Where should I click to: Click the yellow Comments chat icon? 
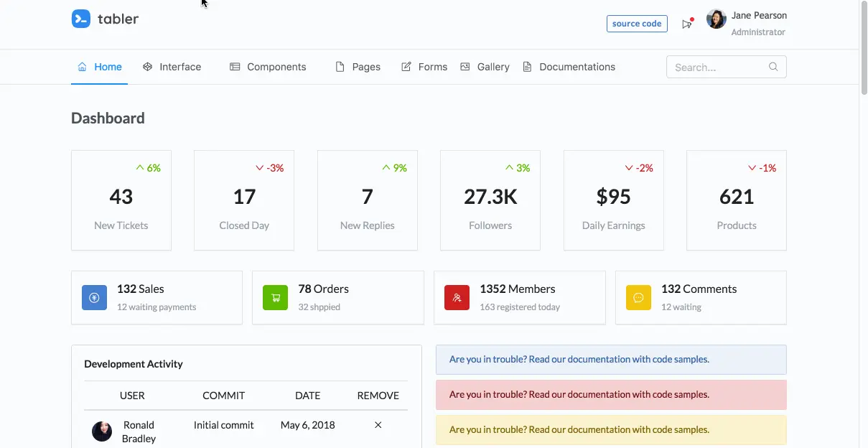click(x=638, y=297)
